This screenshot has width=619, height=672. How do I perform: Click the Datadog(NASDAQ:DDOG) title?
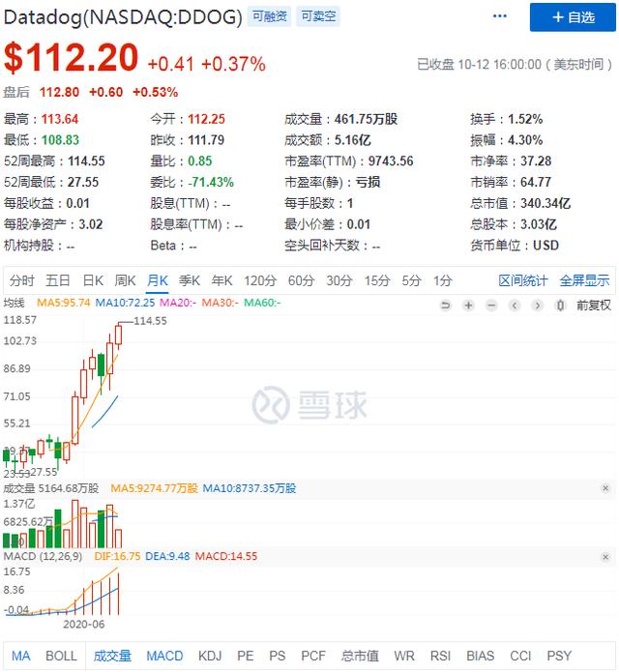(x=123, y=17)
